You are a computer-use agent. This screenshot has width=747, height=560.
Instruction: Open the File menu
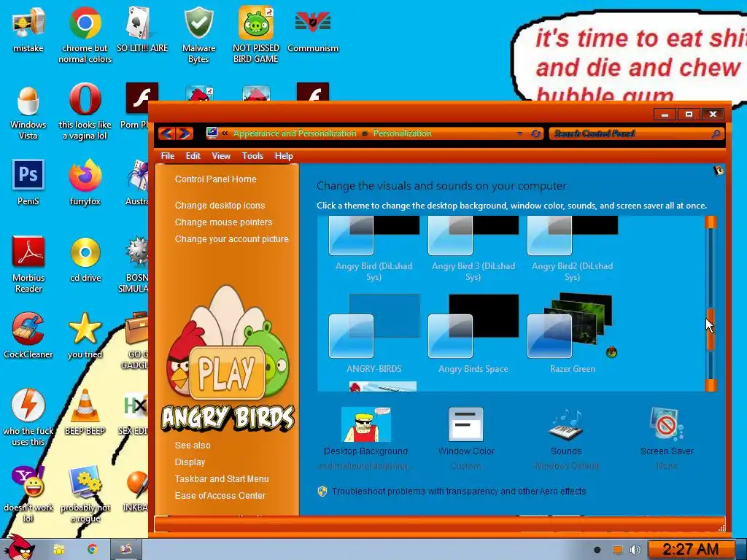click(168, 156)
